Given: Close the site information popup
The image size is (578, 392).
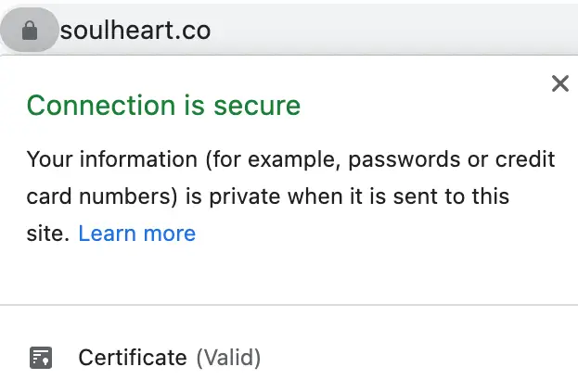Looking at the screenshot, I should (x=560, y=83).
